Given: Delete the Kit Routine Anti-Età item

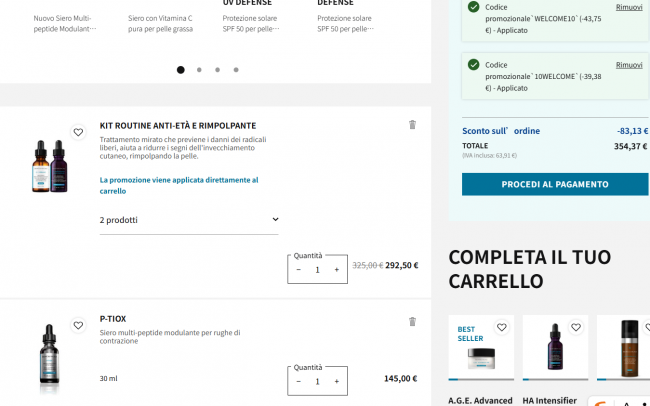Looking at the screenshot, I should tap(412, 125).
